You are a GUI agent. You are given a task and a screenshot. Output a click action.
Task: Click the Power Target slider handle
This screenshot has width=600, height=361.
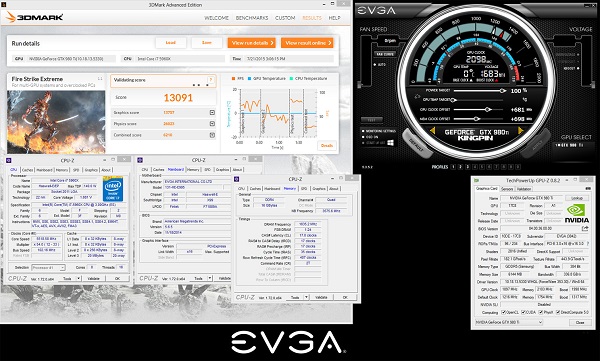tap(502, 91)
